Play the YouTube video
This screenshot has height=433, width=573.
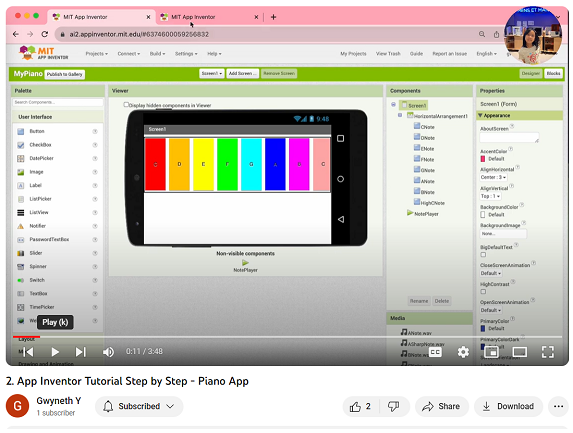pos(55,352)
